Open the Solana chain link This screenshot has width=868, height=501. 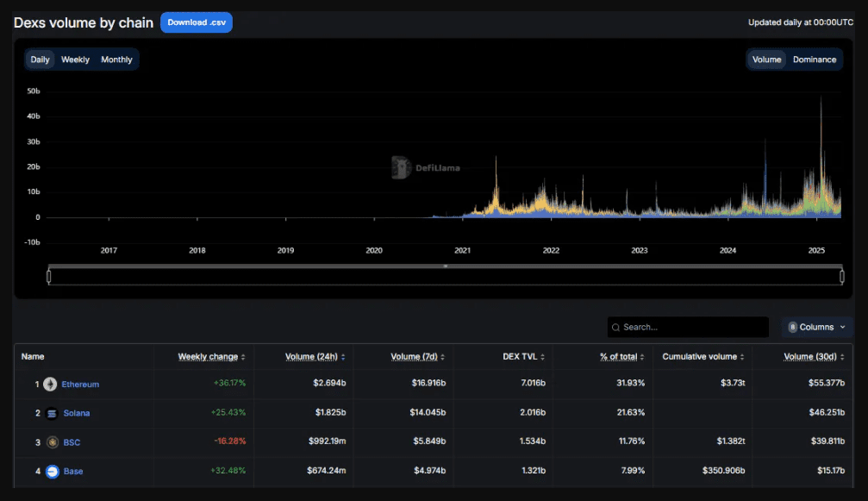pyautogui.click(x=77, y=414)
